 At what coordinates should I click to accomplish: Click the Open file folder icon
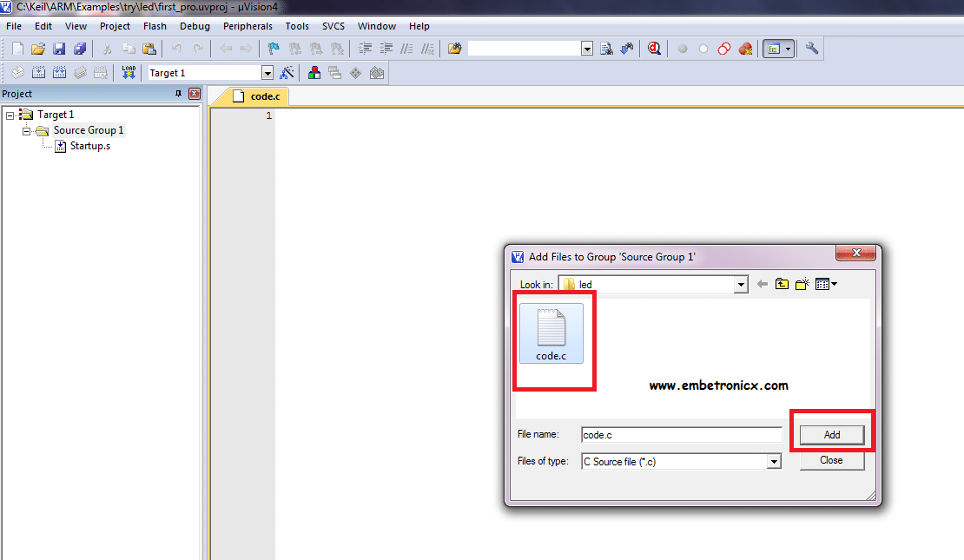pyautogui.click(x=38, y=49)
